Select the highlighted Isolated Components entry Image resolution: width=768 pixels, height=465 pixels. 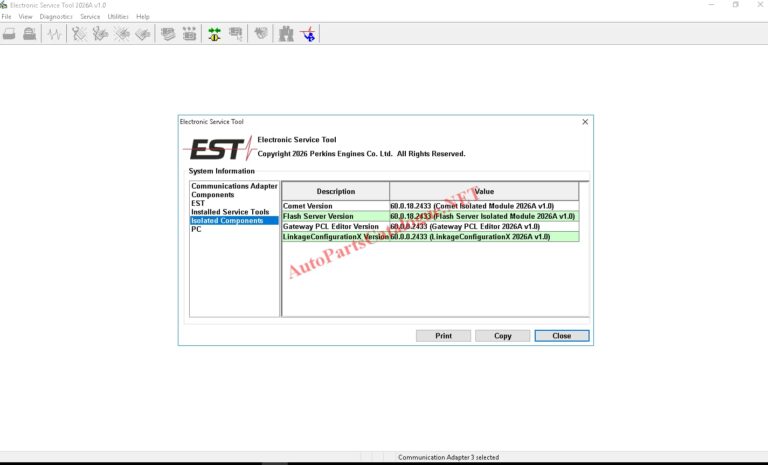pyautogui.click(x=234, y=220)
